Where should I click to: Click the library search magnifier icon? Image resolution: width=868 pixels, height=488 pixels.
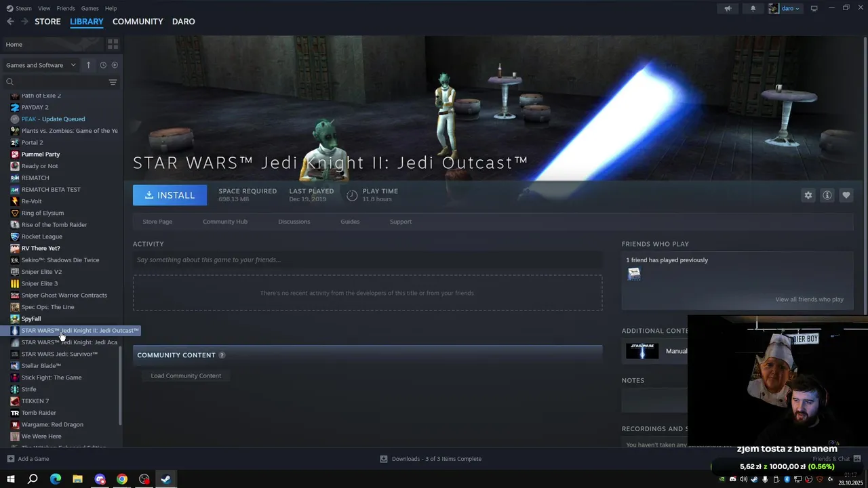(x=9, y=82)
